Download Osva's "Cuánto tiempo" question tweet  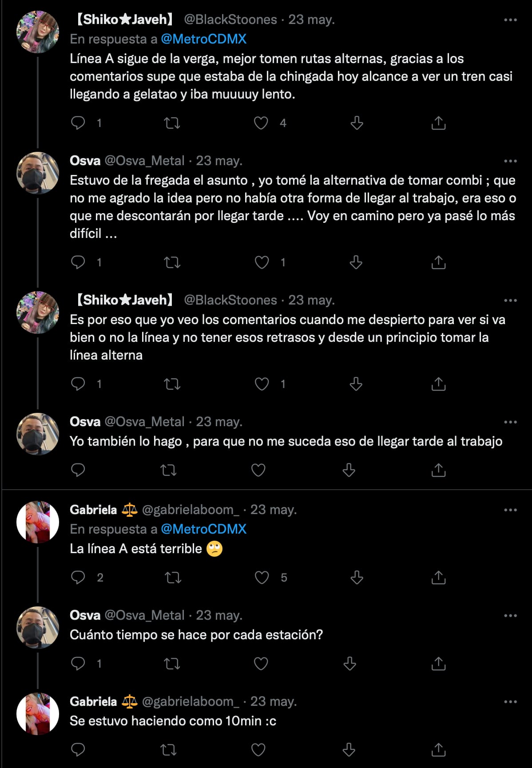pyautogui.click(x=350, y=664)
